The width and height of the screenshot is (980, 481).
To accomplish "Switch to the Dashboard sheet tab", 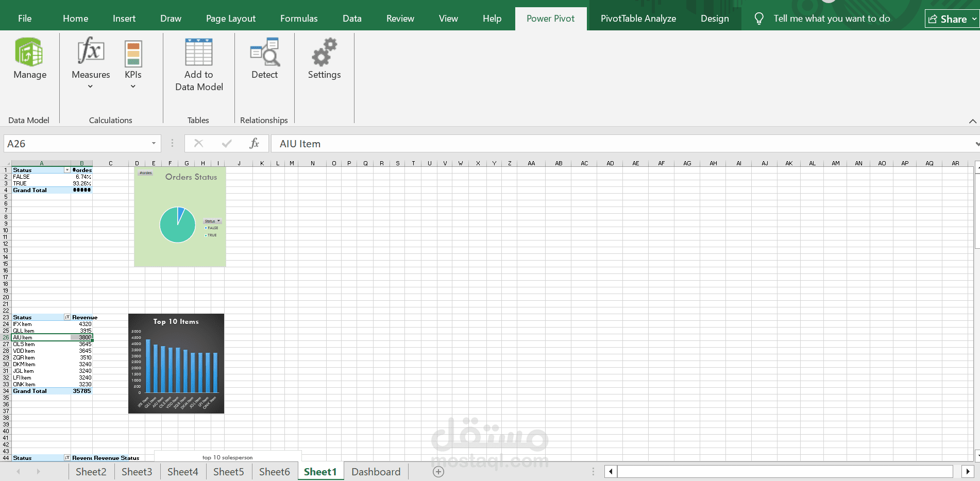I will point(376,472).
